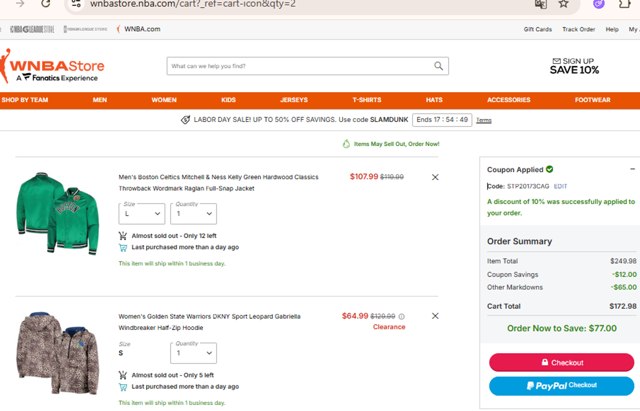Click the site info icon in address bar

coord(76,4)
